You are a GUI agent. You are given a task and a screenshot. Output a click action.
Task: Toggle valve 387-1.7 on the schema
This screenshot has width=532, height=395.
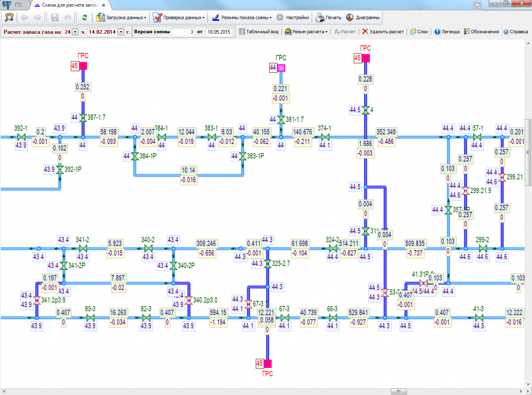pos(83,118)
